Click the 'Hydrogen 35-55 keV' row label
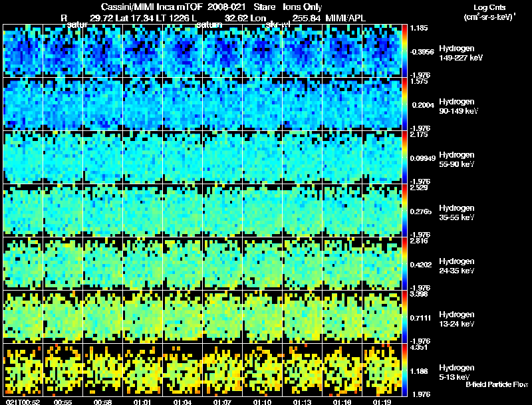This screenshot has width=532, height=405. 457,213
